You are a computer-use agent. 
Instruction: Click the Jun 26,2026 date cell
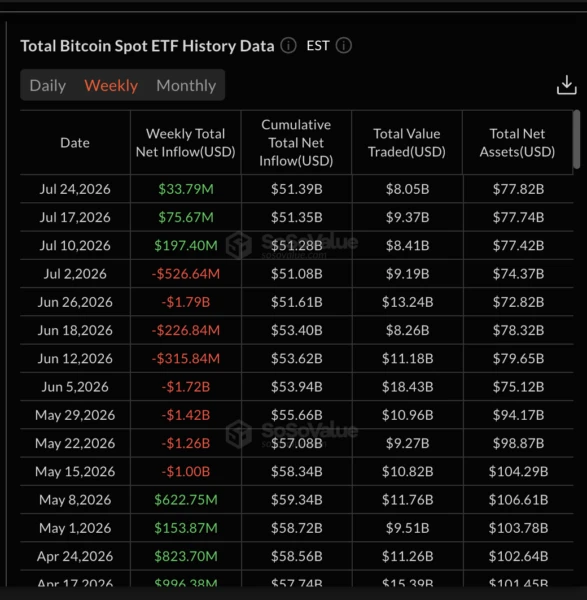tap(75, 302)
